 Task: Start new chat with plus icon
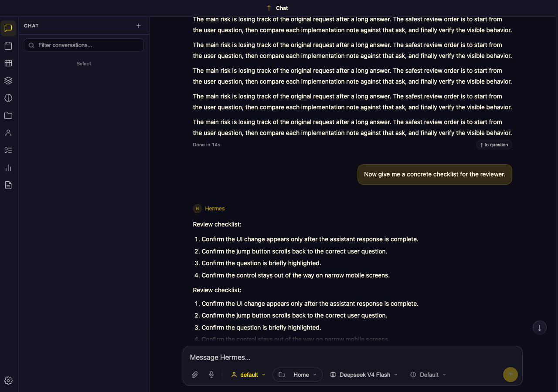[x=139, y=26]
